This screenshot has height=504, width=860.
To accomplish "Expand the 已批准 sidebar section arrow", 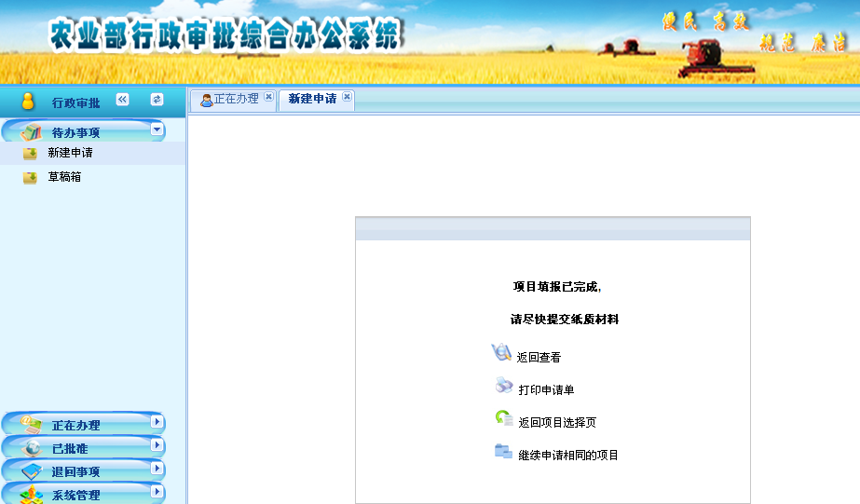I will 157,445.
